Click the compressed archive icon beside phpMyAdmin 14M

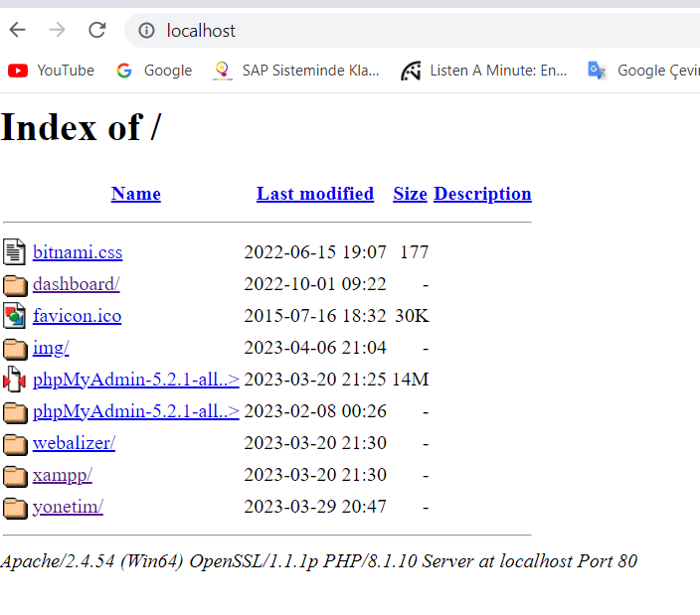coord(14,380)
